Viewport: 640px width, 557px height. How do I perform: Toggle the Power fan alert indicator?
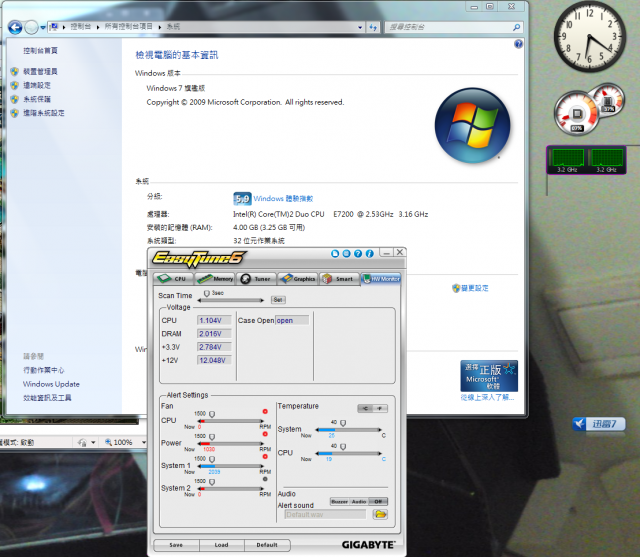[265, 434]
